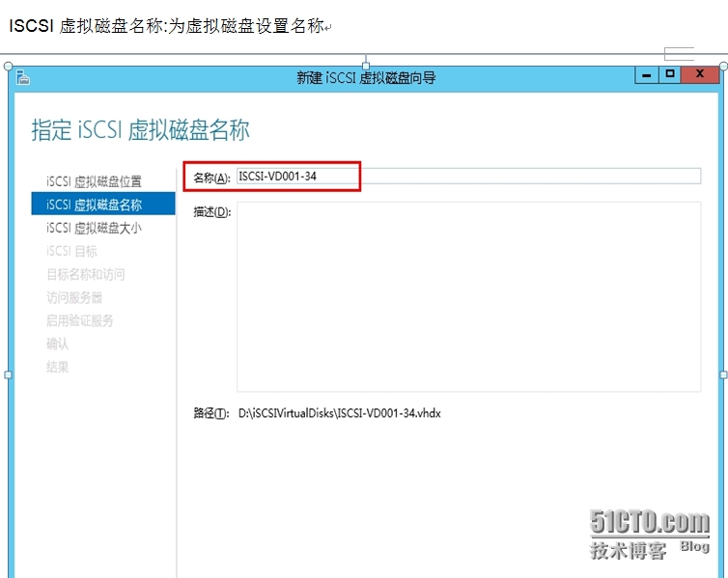This screenshot has width=728, height=578.
Task: Minimize the iSCSI virtual disk wizard window
Action: (646, 74)
